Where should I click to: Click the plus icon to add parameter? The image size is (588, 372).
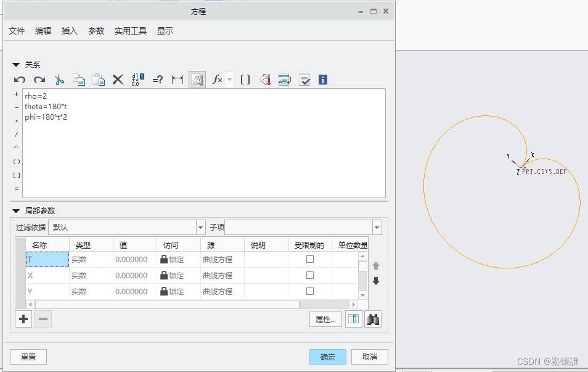coord(23,319)
